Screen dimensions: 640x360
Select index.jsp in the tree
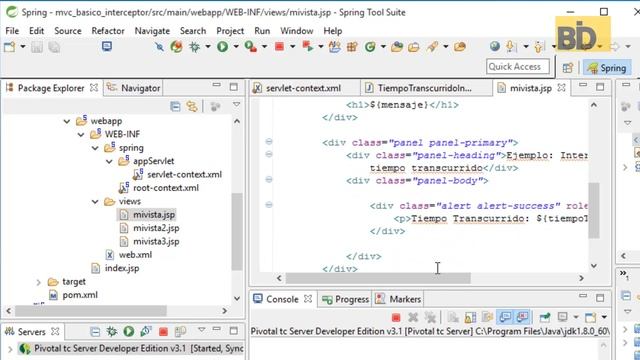(115, 268)
